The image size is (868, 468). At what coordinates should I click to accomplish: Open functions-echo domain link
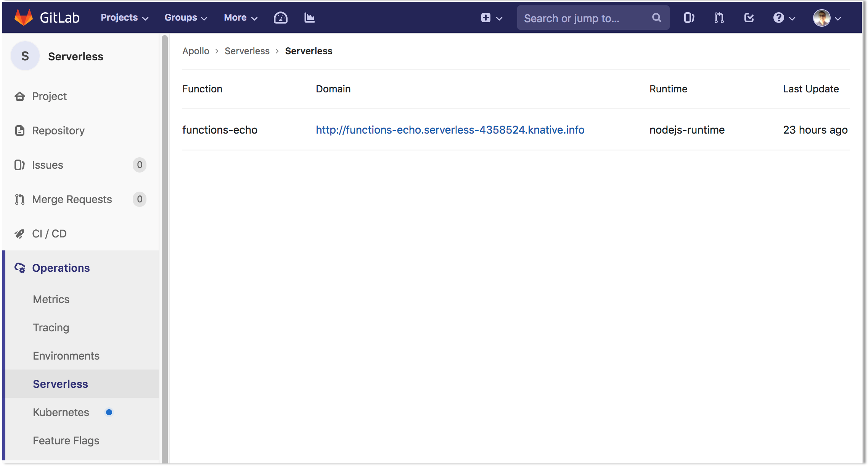click(450, 129)
